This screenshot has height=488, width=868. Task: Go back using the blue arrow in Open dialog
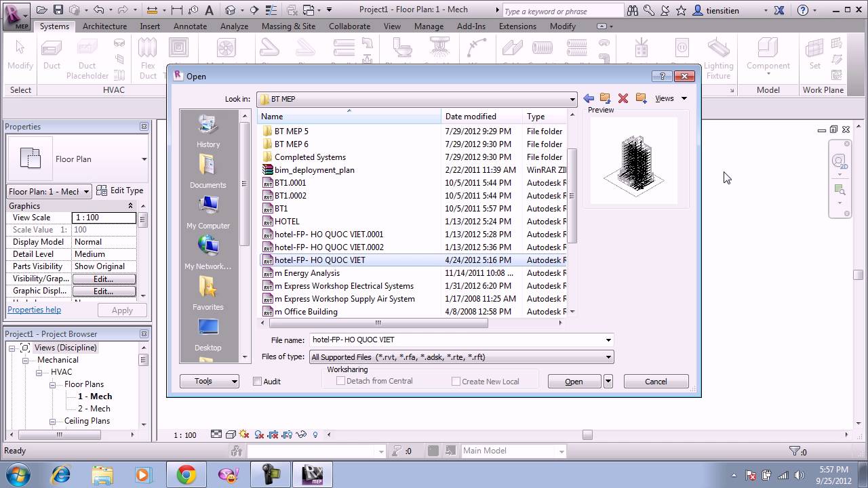[x=589, y=98]
